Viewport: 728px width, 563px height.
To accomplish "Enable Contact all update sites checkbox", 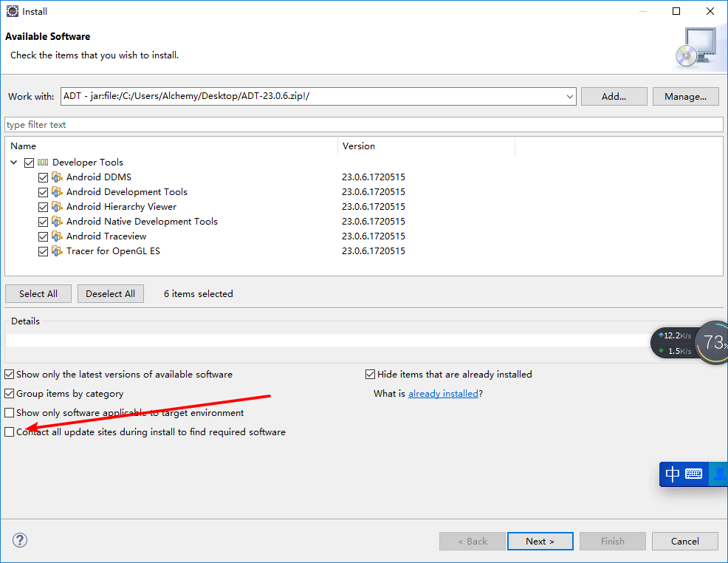I will 10,432.
